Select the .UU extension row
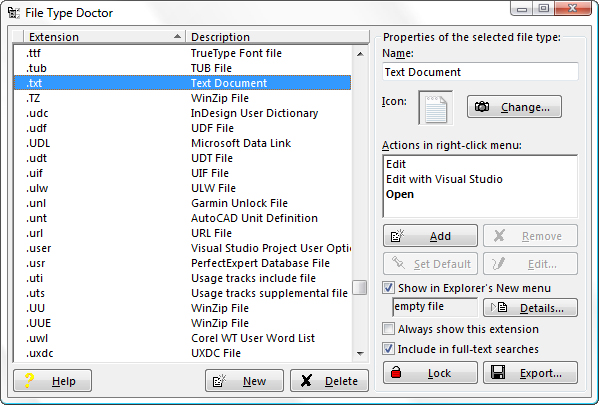 click(182, 308)
